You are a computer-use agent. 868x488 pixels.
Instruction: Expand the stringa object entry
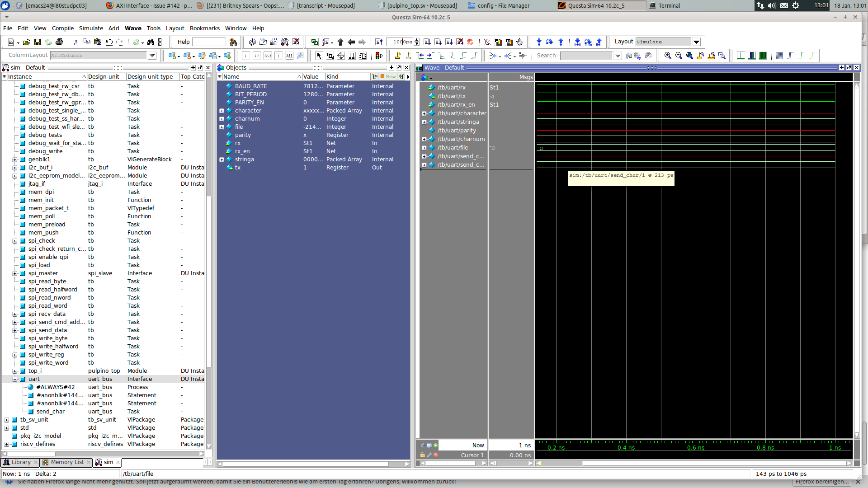222,160
